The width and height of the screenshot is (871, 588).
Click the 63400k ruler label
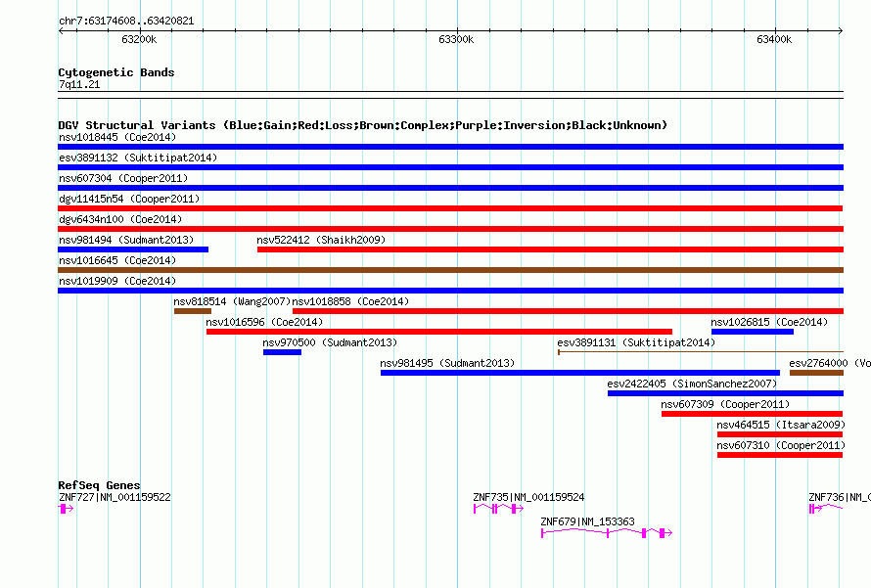(774, 39)
